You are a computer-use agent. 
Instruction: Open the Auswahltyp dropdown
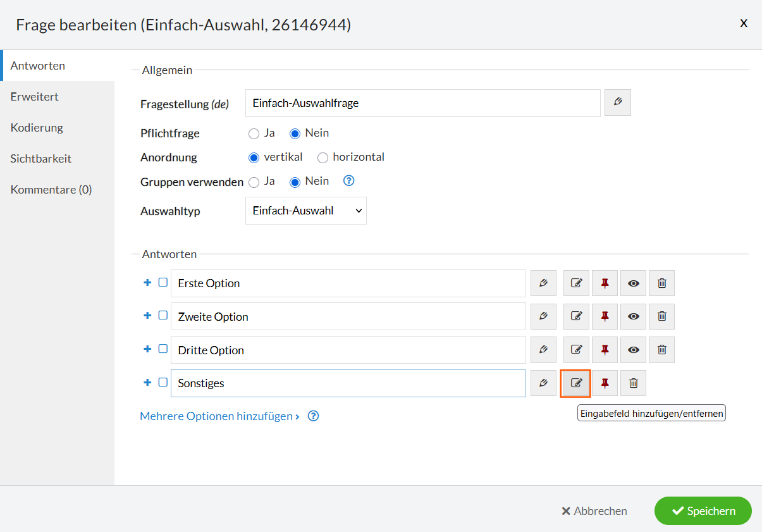click(x=305, y=211)
